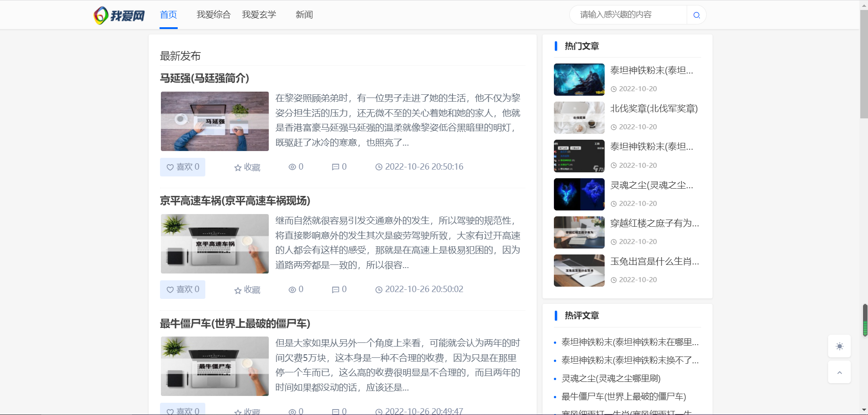This screenshot has height=415, width=868.
Task: Click the brightness theme icon on the right edge
Action: point(839,346)
